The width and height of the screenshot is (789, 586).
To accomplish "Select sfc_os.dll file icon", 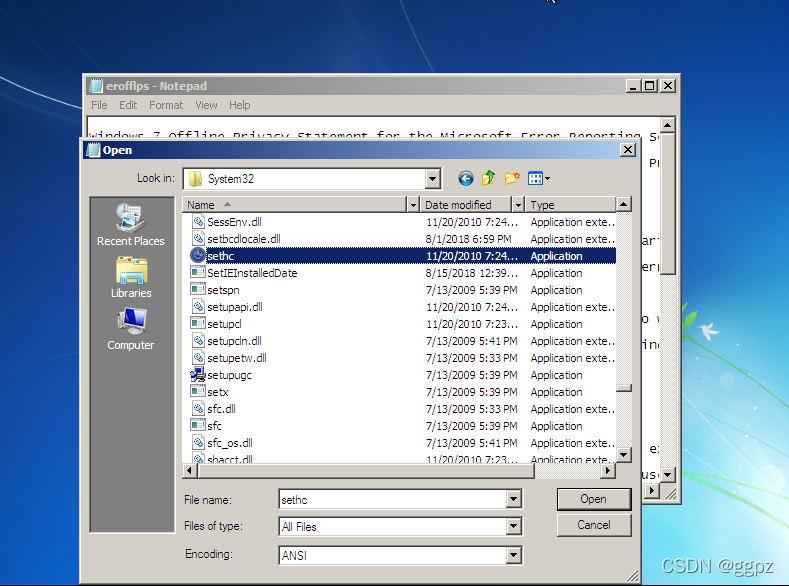I will pyautogui.click(x=198, y=443).
